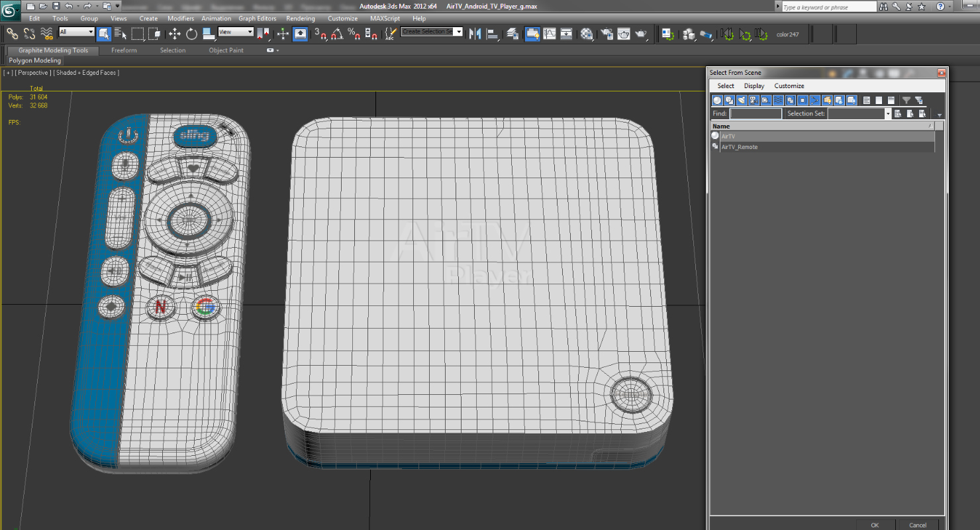
Task: Open the MAXScript menu
Action: click(x=385, y=19)
